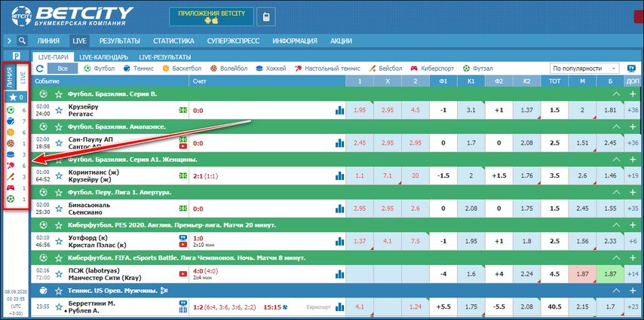Select sidebar esports gamepad icon
Viewport: 644px width, 320px height.
click(11, 188)
